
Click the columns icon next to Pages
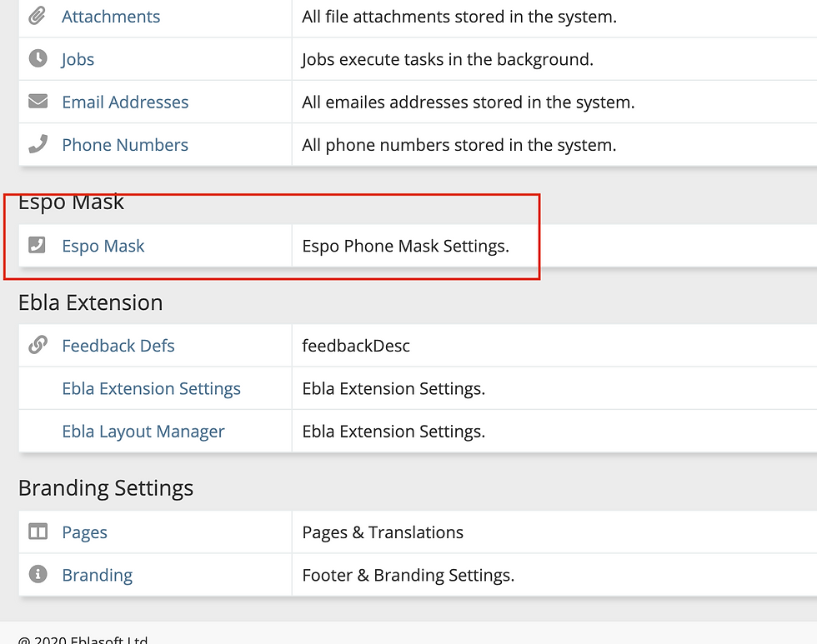click(x=38, y=532)
